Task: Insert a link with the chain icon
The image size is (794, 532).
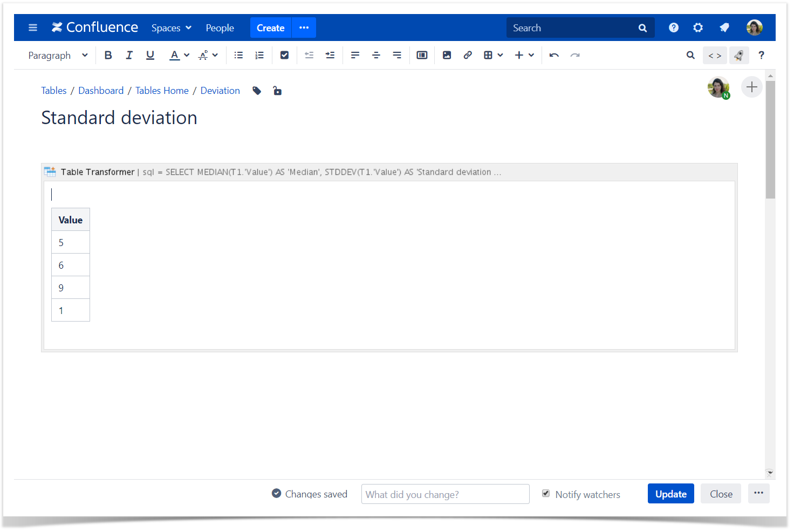Action: 468,55
